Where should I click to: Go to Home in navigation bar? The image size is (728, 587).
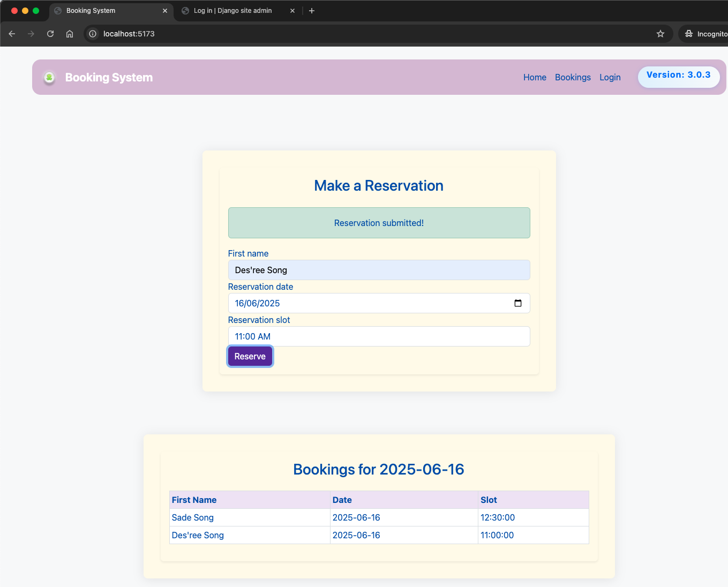(535, 77)
